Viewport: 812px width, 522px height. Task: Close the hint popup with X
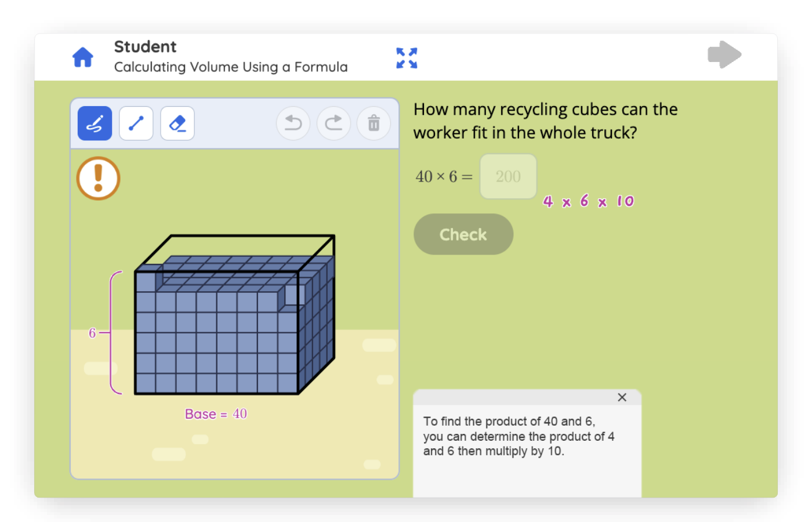point(622,397)
